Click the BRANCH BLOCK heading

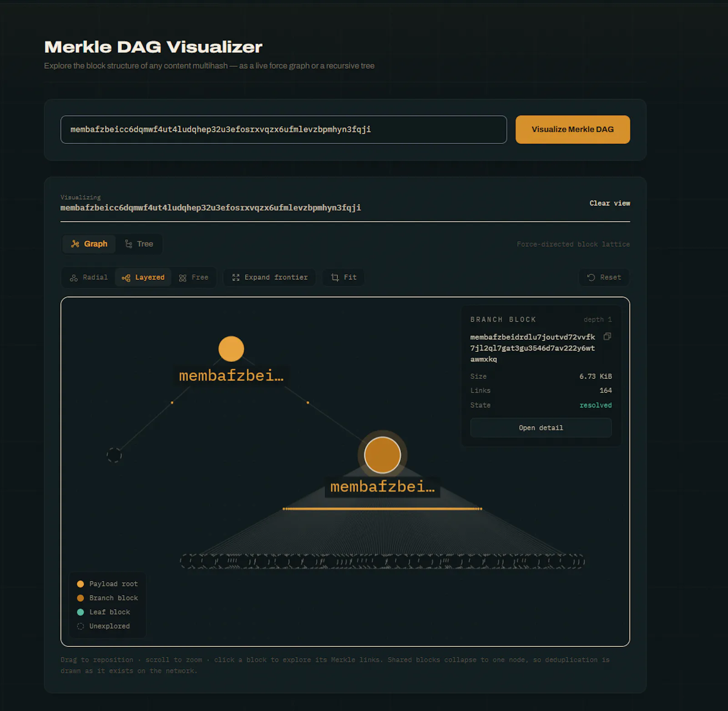pyautogui.click(x=503, y=320)
